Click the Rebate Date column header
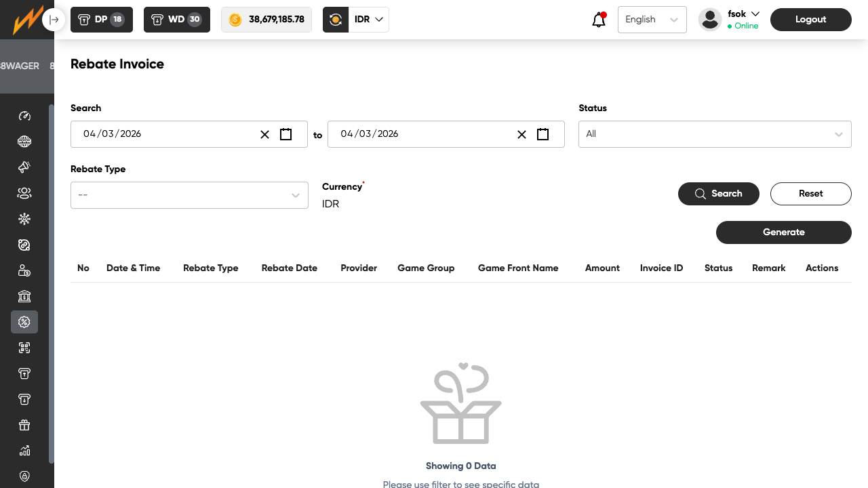 coord(290,268)
